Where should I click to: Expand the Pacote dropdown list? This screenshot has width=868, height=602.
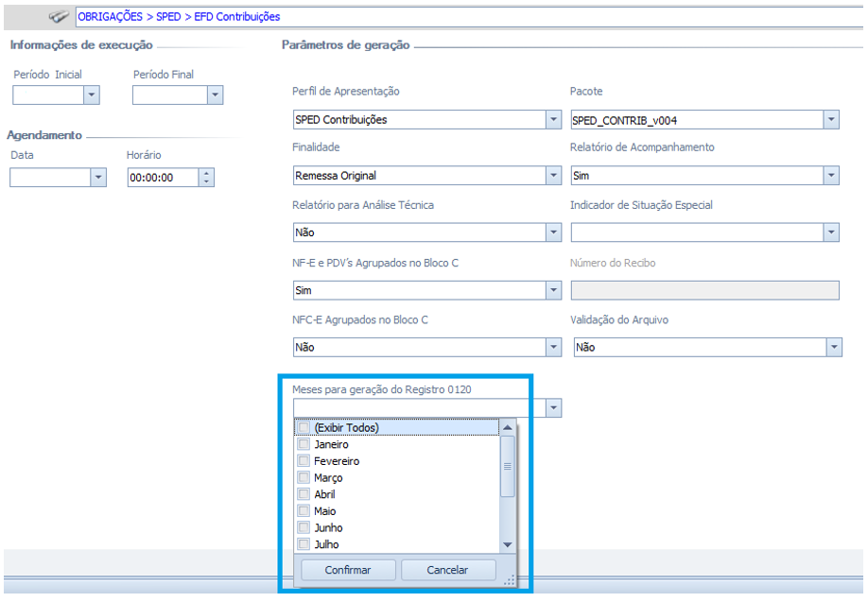831,120
